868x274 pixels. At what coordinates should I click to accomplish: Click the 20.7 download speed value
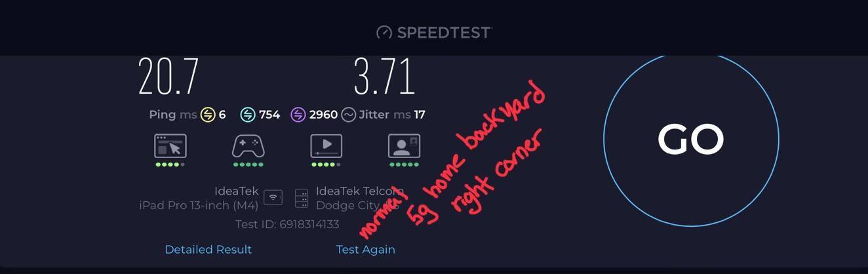(168, 77)
